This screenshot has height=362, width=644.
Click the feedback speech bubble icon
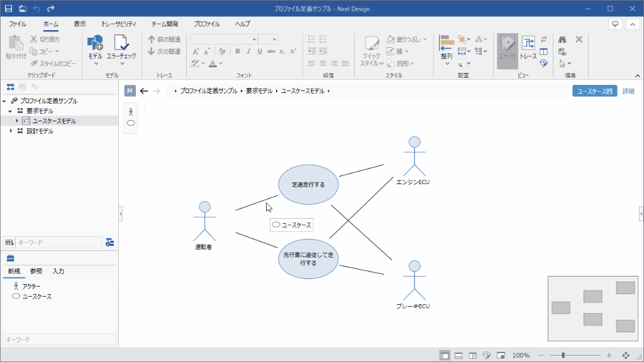point(615,25)
